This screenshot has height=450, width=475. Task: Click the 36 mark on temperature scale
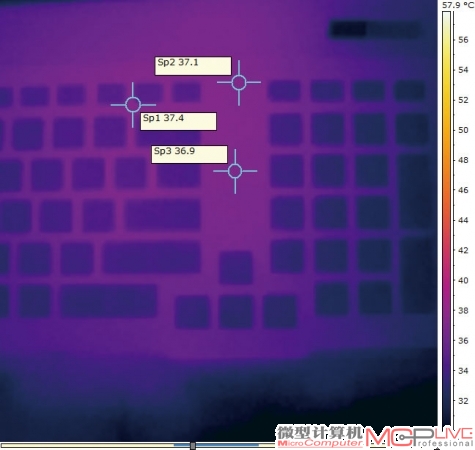tap(463, 340)
